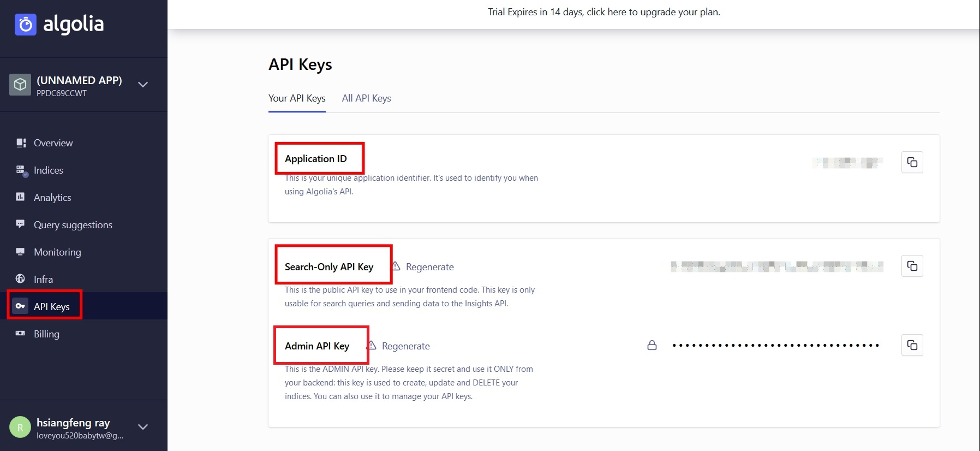Copy the Admin API Key
Image resolution: width=980 pixels, height=451 pixels.
[x=912, y=345]
